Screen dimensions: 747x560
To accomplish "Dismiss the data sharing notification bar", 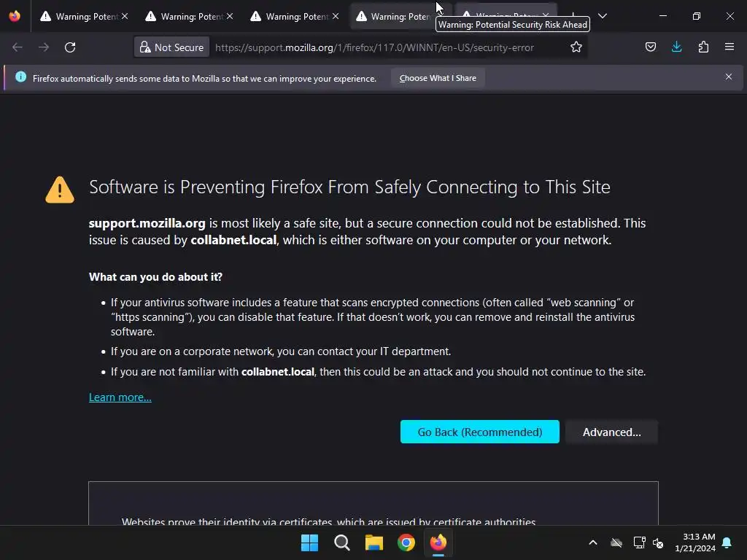I will [729, 77].
